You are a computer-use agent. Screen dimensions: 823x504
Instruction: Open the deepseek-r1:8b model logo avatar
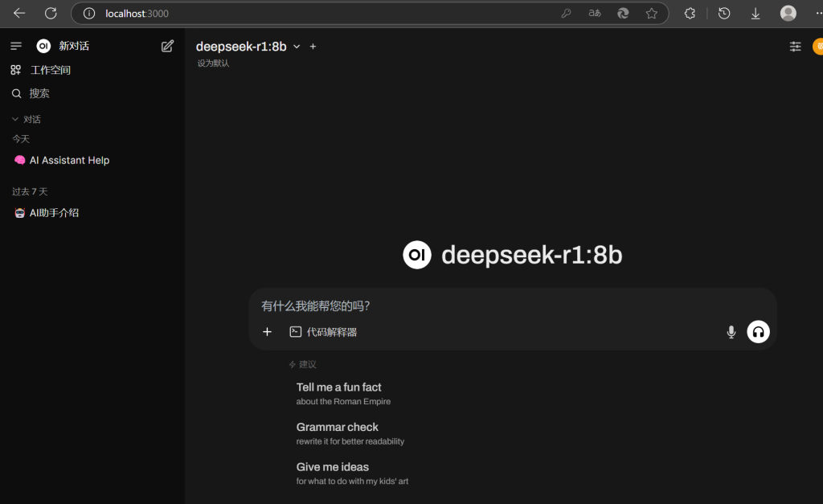click(417, 254)
